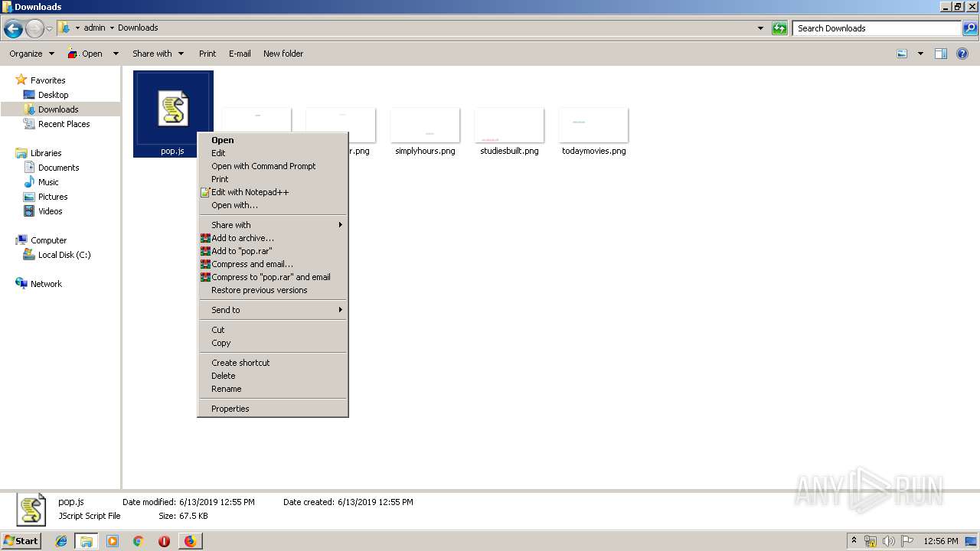Expand the address bar history dropdown
Image resolution: width=980 pixels, height=551 pixels.
[760, 28]
